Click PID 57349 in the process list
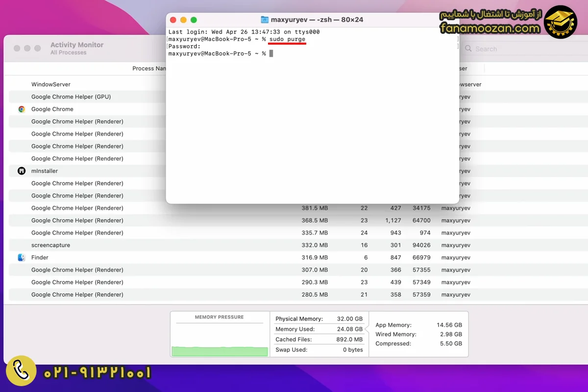 (x=421, y=282)
